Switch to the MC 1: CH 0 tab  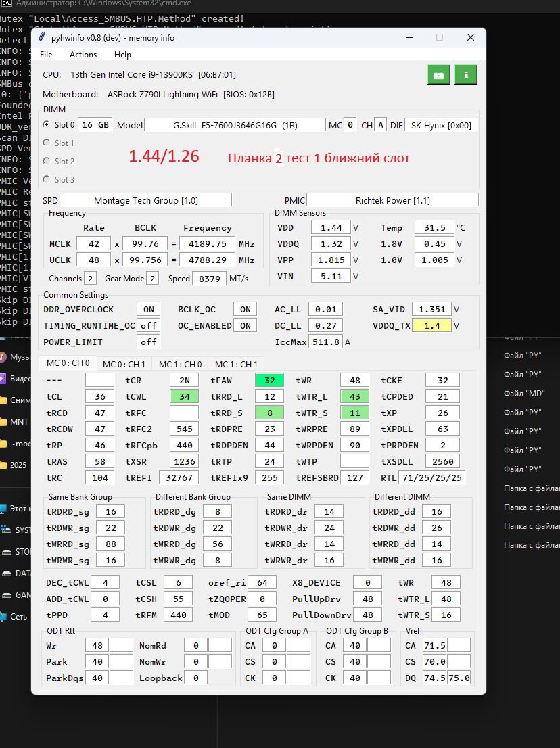coord(181,364)
